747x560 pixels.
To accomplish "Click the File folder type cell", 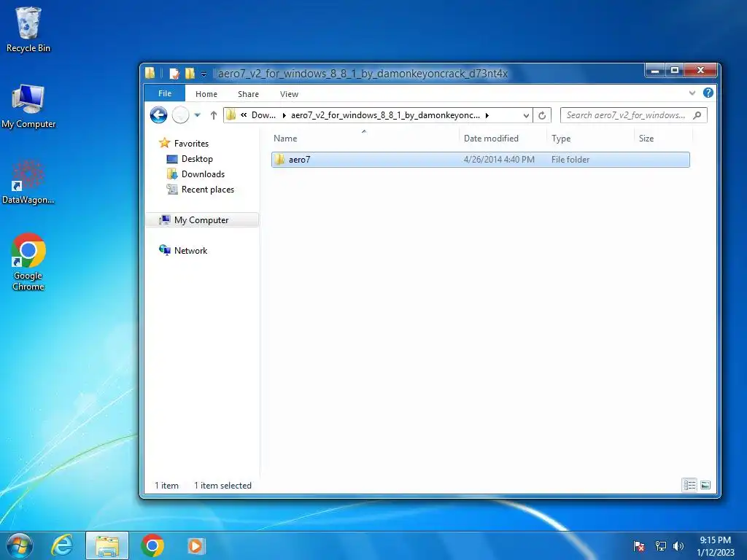I will pos(570,160).
